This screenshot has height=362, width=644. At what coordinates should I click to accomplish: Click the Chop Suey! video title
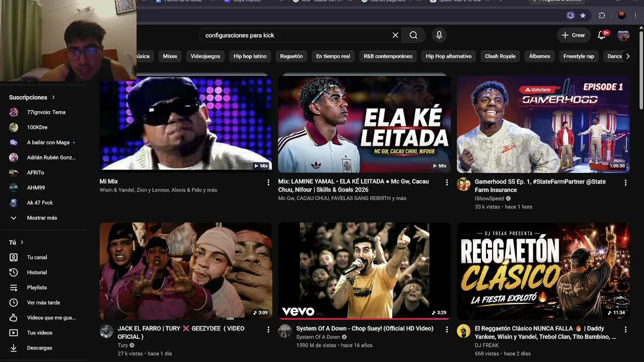pyautogui.click(x=365, y=328)
